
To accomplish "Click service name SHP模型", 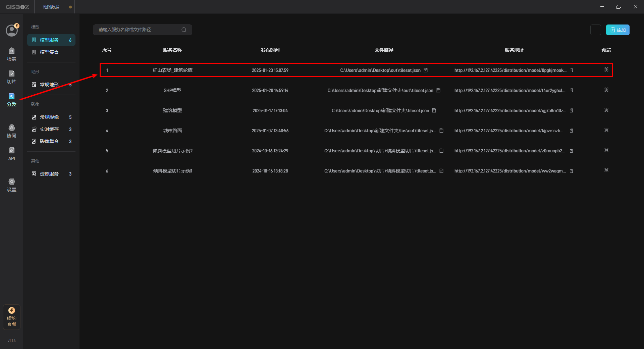I will 172,90.
